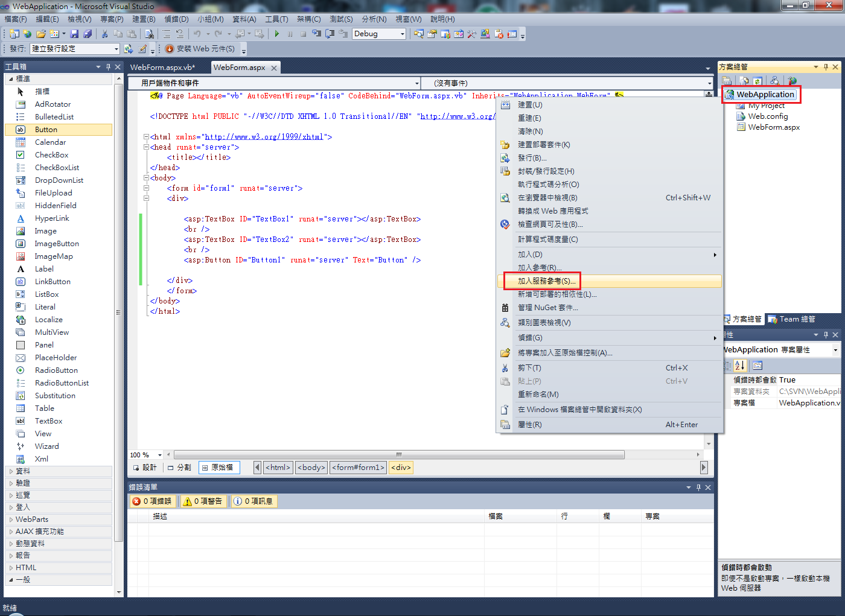Select Properties at bottom of context menu
Screen dimensions: 845x616
(x=609, y=425)
